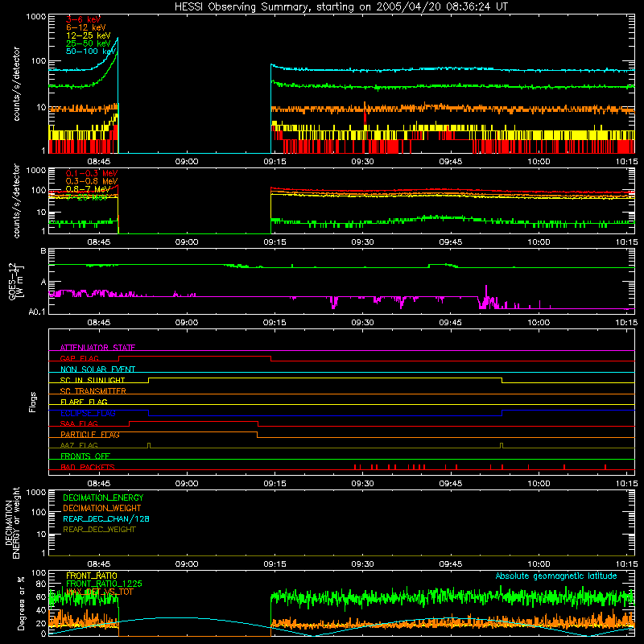Pick the BAD_PACKETS flag label
Screen dimensions: 644x644
tap(88, 467)
